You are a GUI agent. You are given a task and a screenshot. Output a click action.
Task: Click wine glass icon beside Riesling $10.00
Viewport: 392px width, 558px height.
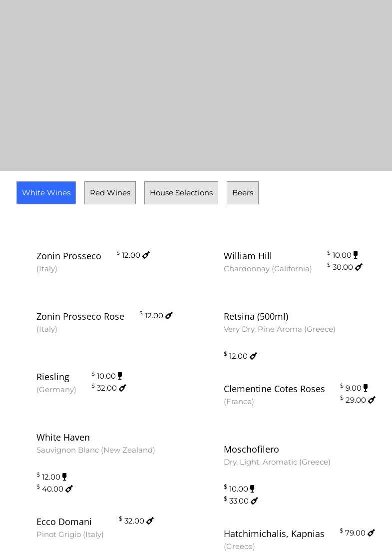120,376
